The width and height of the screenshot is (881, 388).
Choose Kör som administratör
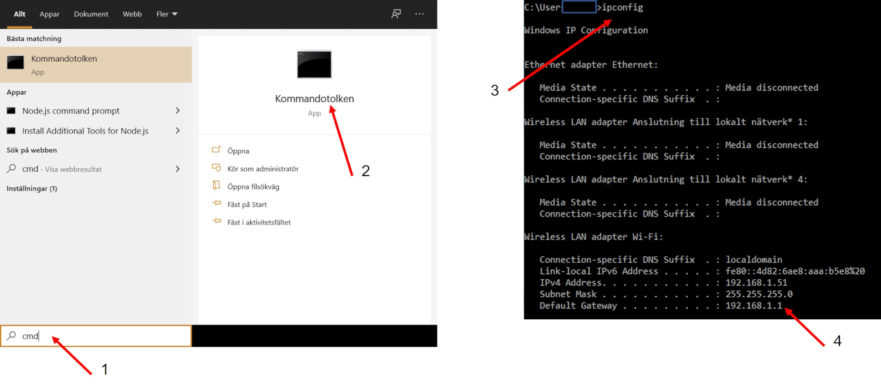coord(262,169)
